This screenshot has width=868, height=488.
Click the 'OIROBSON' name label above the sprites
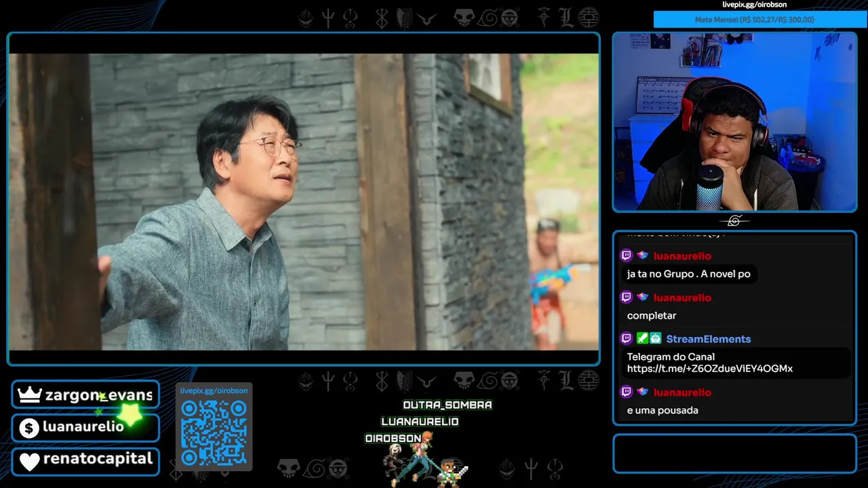click(x=393, y=439)
